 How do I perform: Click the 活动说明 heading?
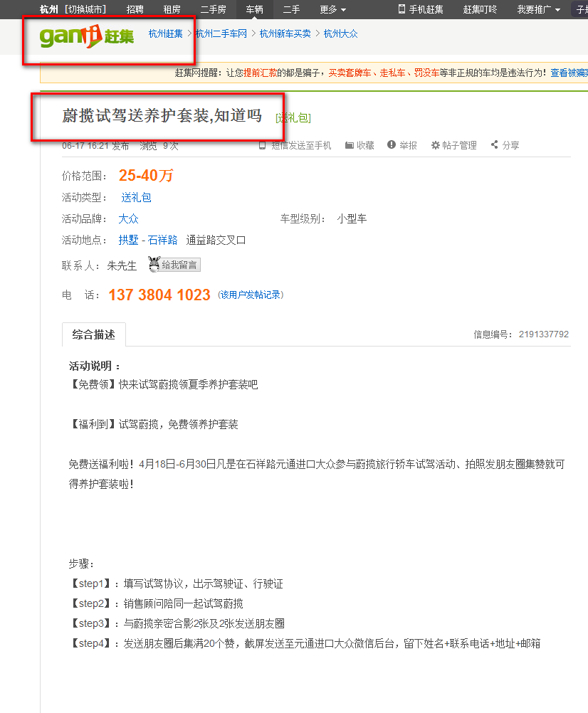95,366
